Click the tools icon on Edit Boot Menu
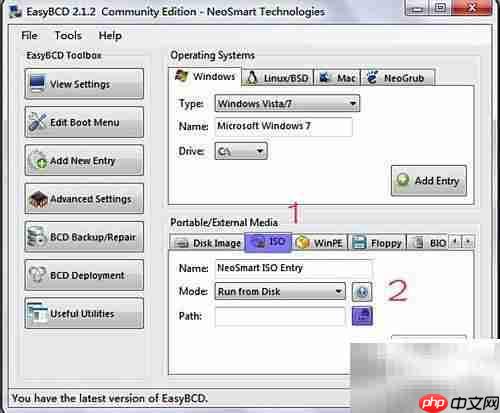Screen dimensions: 500x413 point(37,122)
